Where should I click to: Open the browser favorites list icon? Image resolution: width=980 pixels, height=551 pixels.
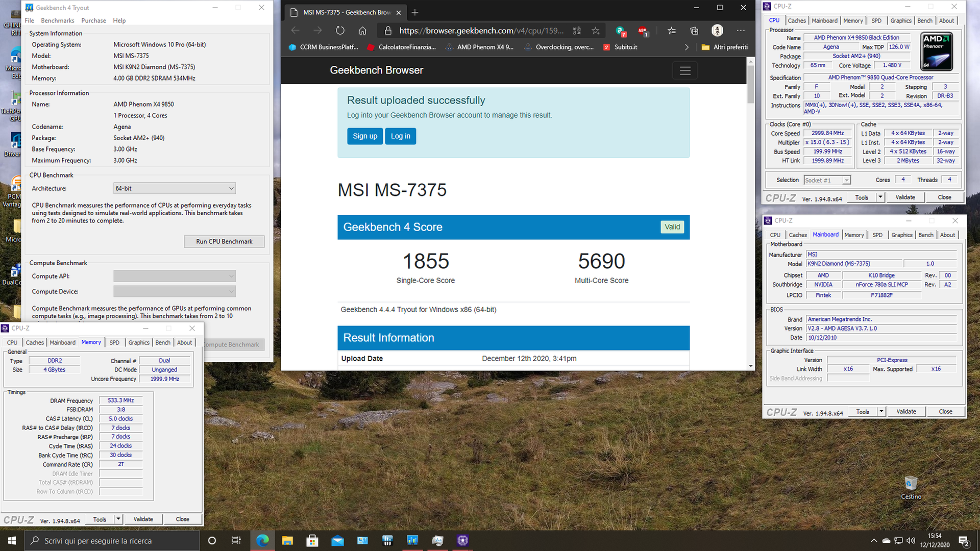[672, 31]
